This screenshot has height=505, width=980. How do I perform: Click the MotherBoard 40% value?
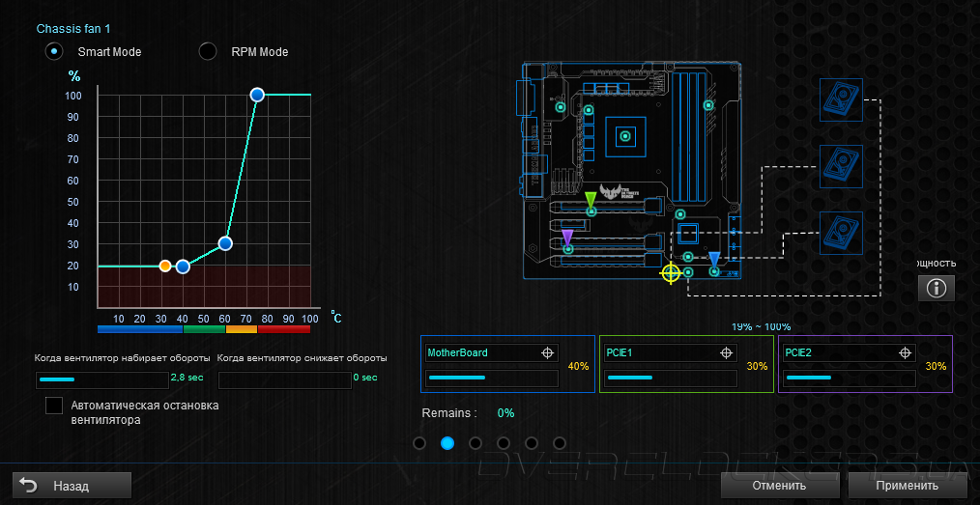578,366
